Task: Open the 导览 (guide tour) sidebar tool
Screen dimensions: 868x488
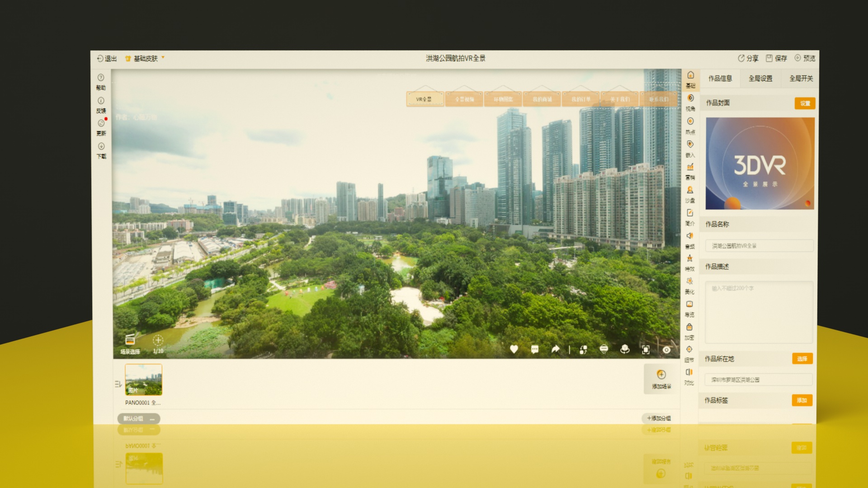Action: pyautogui.click(x=689, y=309)
